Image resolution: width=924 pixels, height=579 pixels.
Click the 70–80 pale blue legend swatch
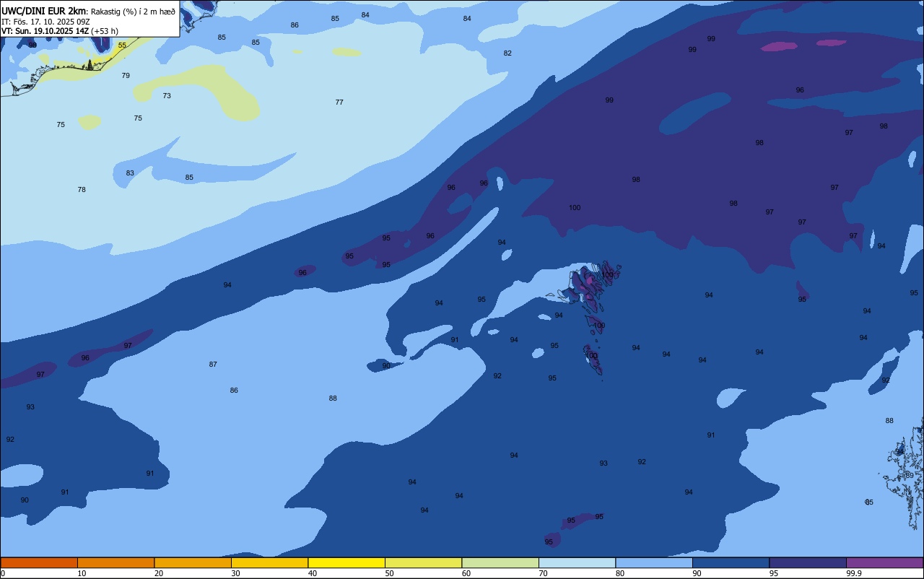tap(577, 563)
